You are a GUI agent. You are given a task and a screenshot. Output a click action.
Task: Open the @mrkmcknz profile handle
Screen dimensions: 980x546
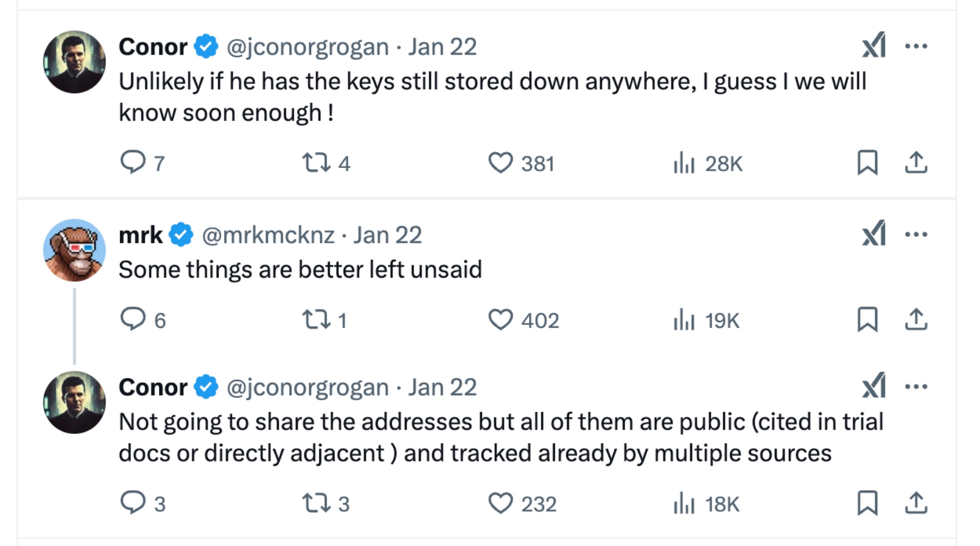(x=268, y=235)
